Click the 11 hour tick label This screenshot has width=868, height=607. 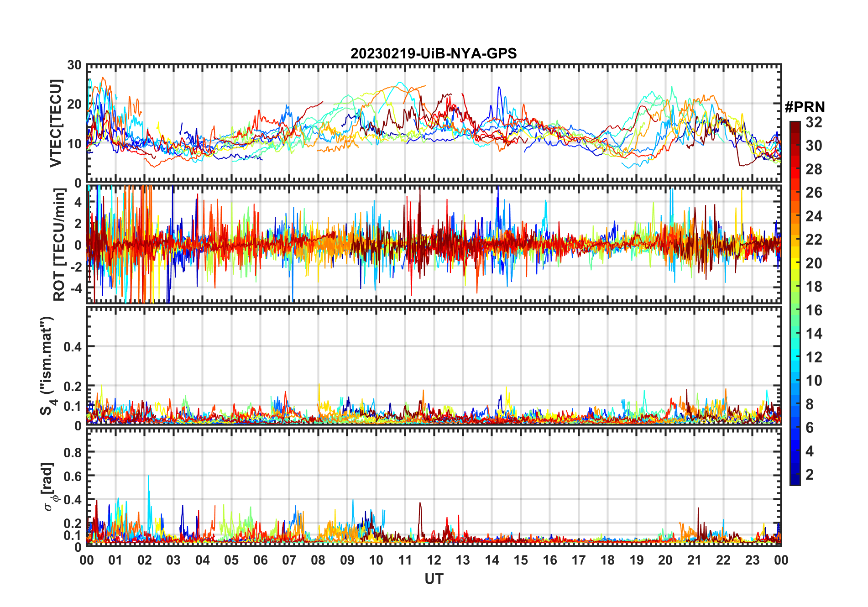tap(405, 560)
